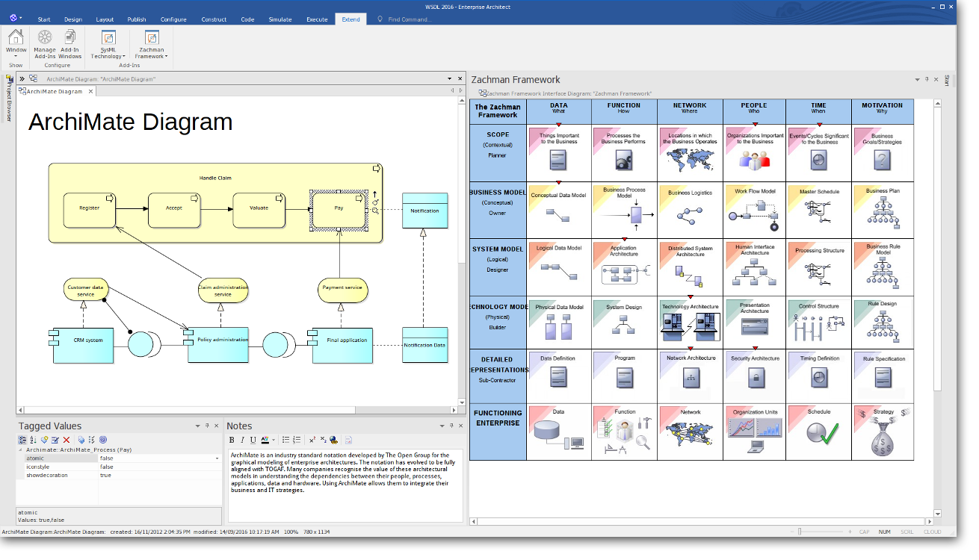This screenshot has width=979, height=560.
Task: Switch to the Configure ribbon tab
Action: pyautogui.click(x=173, y=19)
